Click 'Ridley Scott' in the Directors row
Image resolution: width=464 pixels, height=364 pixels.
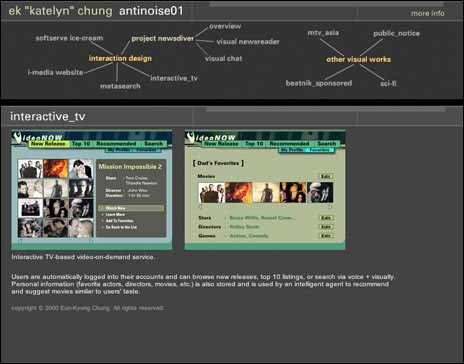[x=244, y=227]
